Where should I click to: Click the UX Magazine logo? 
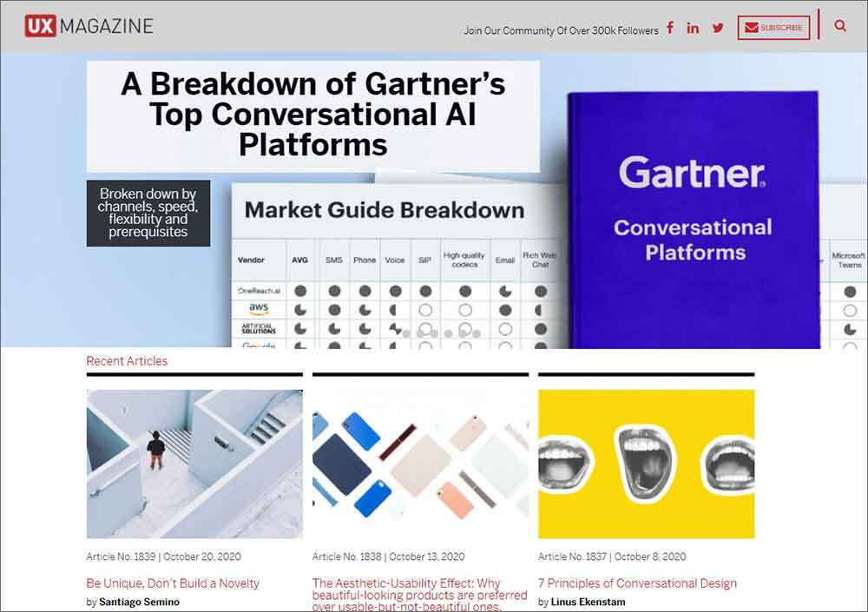89,26
